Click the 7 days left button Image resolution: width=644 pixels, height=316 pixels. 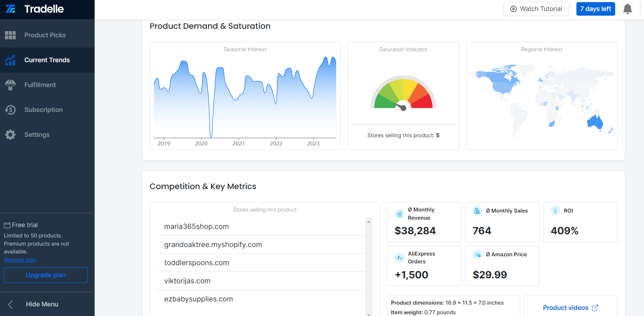596,9
